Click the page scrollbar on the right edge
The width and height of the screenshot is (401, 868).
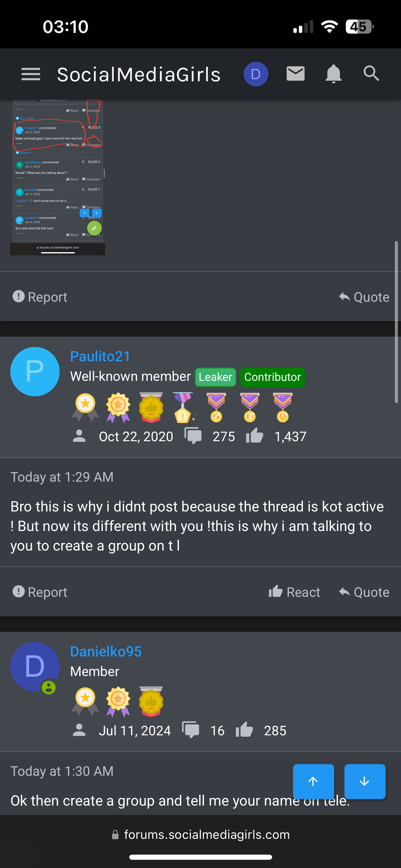tap(396, 322)
